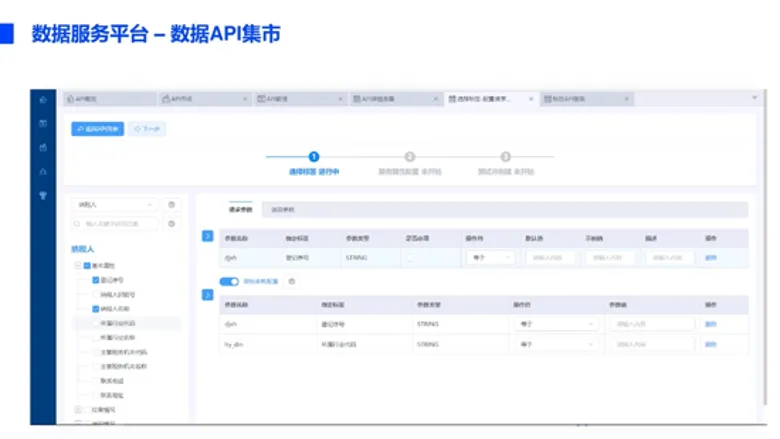Open the 纳税人 dropdown in the left panel
The width and height of the screenshot is (780, 439).
[x=114, y=204]
